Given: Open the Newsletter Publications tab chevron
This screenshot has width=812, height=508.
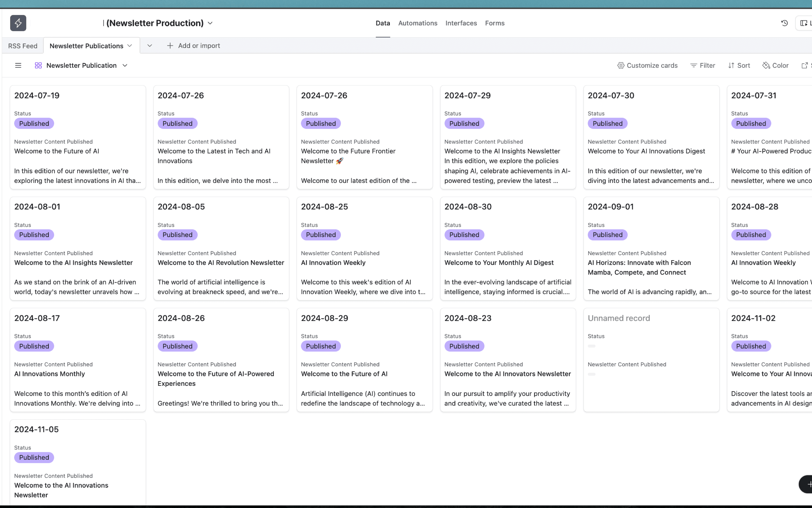Looking at the screenshot, I should pos(129,46).
